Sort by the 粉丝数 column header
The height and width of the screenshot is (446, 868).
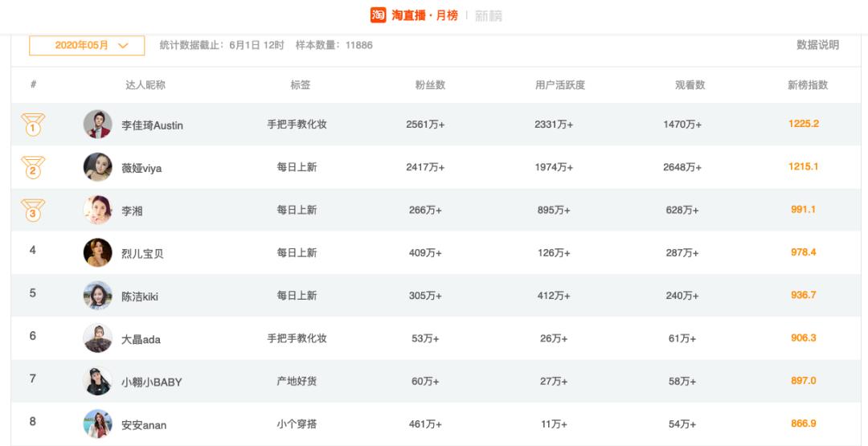pyautogui.click(x=430, y=85)
